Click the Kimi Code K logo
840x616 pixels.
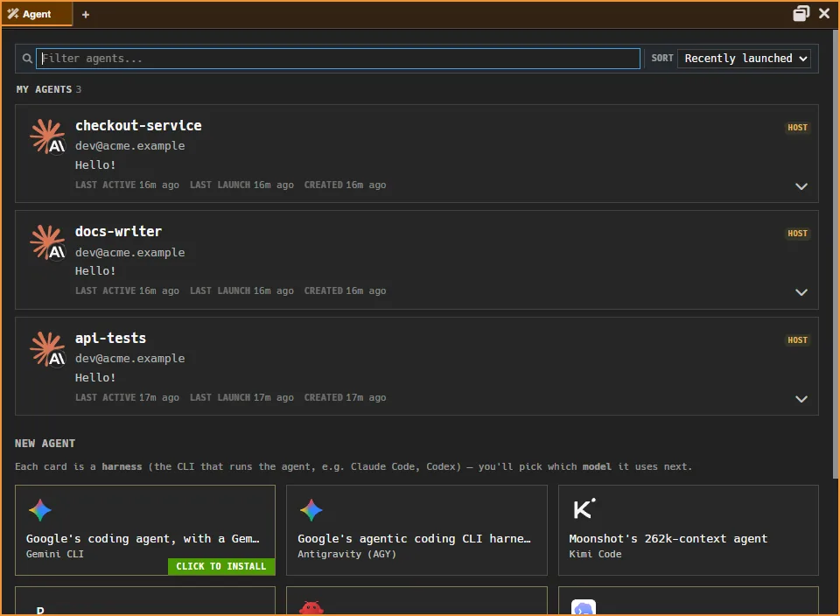point(584,509)
